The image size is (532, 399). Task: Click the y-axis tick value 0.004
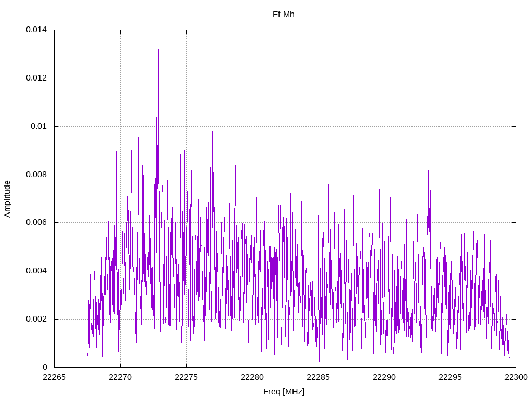(x=36, y=271)
